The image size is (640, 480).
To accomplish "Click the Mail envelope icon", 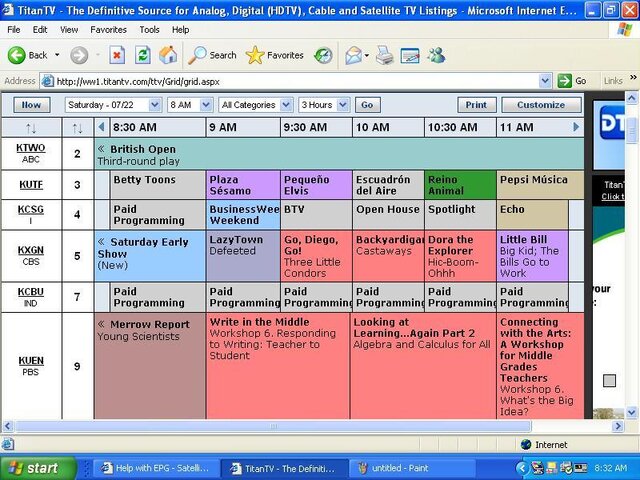I will [353, 55].
